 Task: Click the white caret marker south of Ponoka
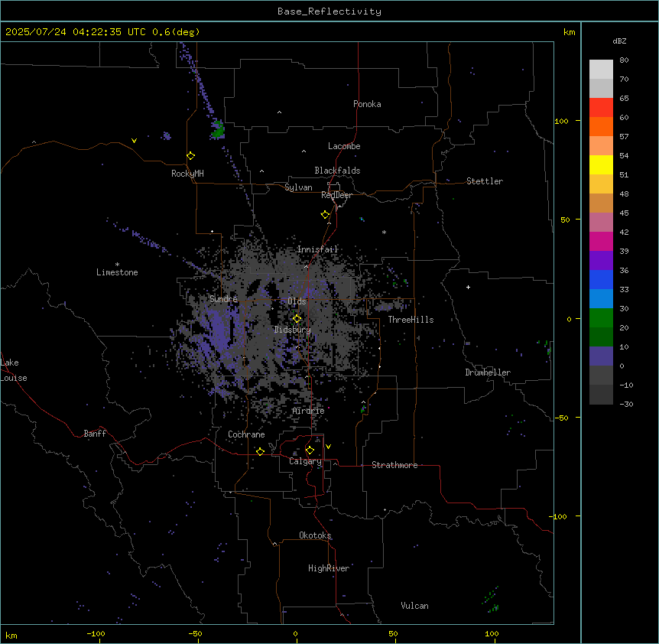279,112
